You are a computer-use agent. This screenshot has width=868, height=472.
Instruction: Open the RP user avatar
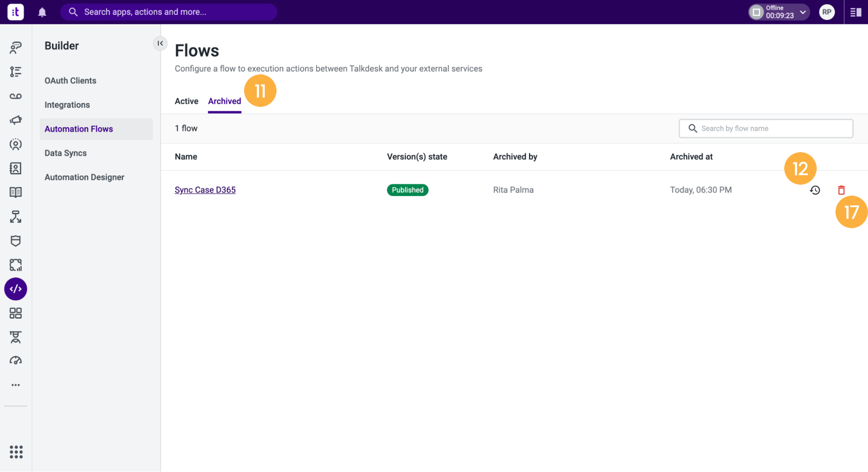pos(827,12)
